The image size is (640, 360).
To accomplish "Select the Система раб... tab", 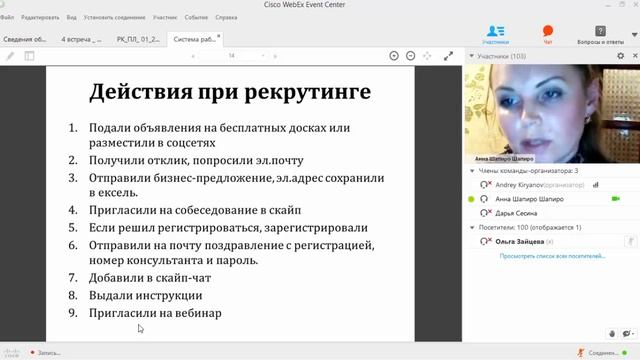I will [194, 39].
